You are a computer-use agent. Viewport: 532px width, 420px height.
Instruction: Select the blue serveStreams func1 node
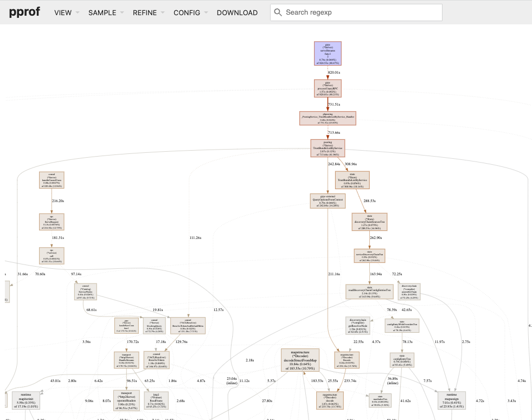328,54
